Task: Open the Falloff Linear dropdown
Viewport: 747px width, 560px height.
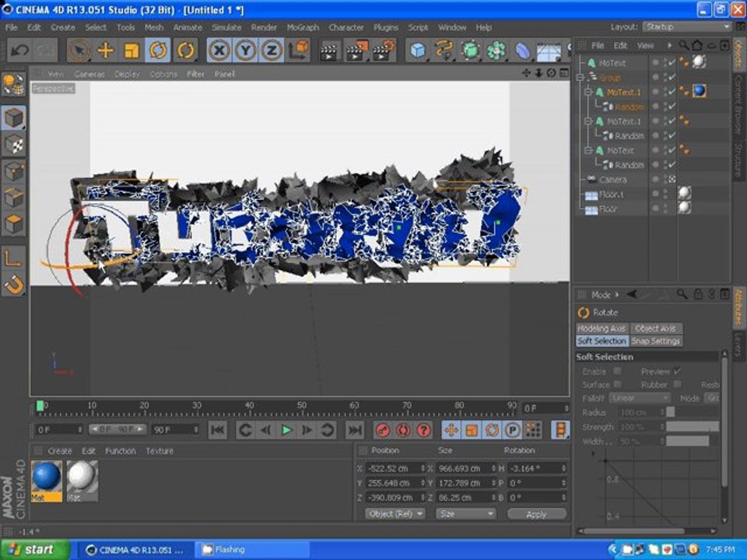Action: coord(640,397)
